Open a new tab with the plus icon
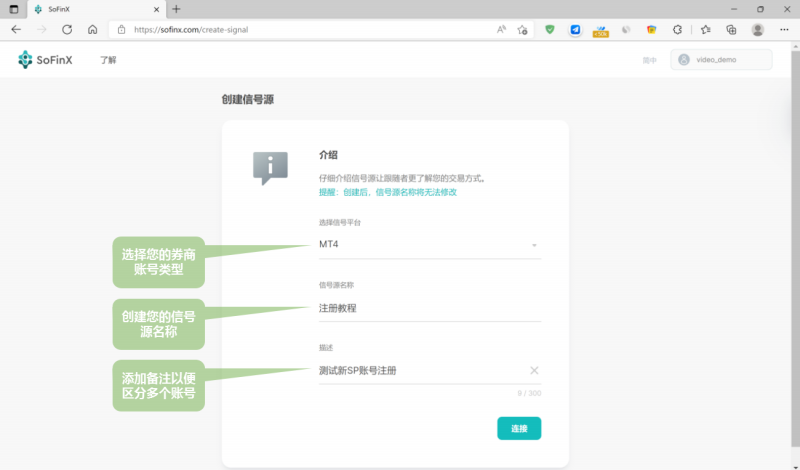Viewport: 800px width, 470px height. pos(176,9)
